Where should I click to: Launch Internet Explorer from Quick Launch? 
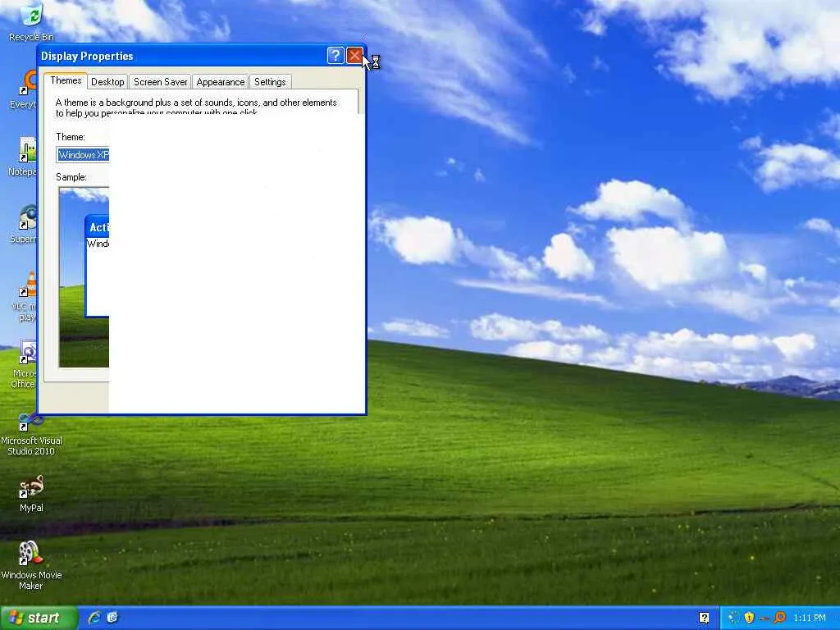[94, 618]
